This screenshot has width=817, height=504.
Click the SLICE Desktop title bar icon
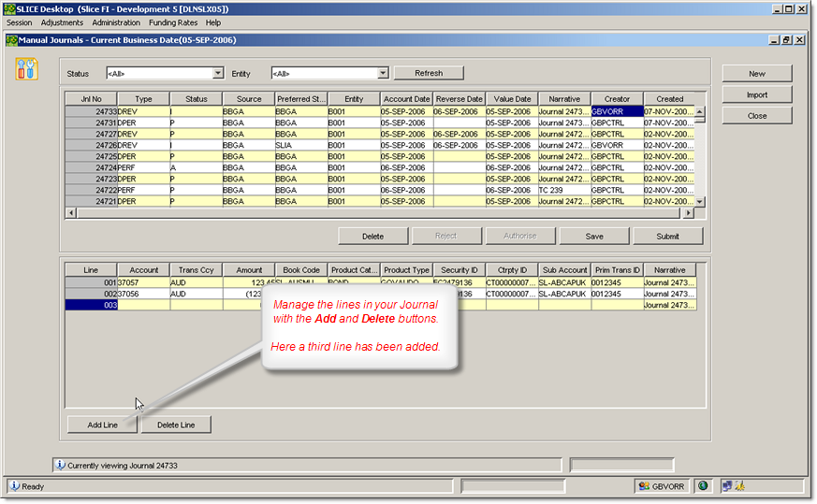pyautogui.click(x=8, y=7)
